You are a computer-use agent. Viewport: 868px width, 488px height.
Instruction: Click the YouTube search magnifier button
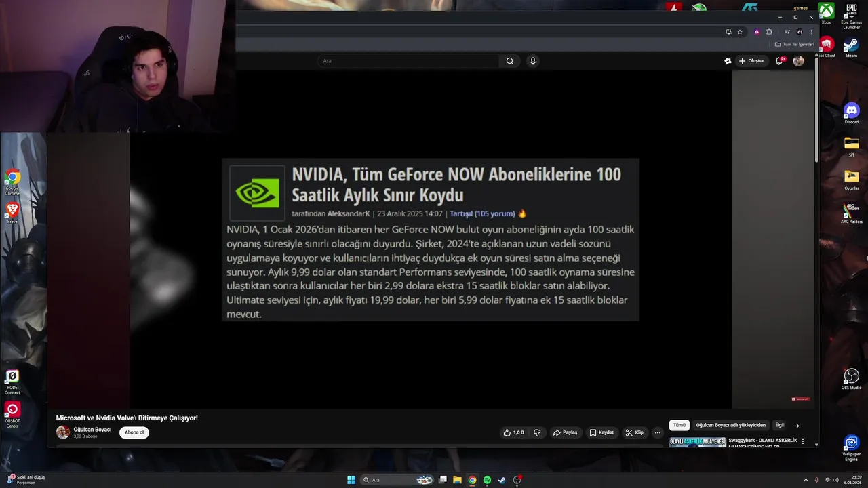click(510, 61)
